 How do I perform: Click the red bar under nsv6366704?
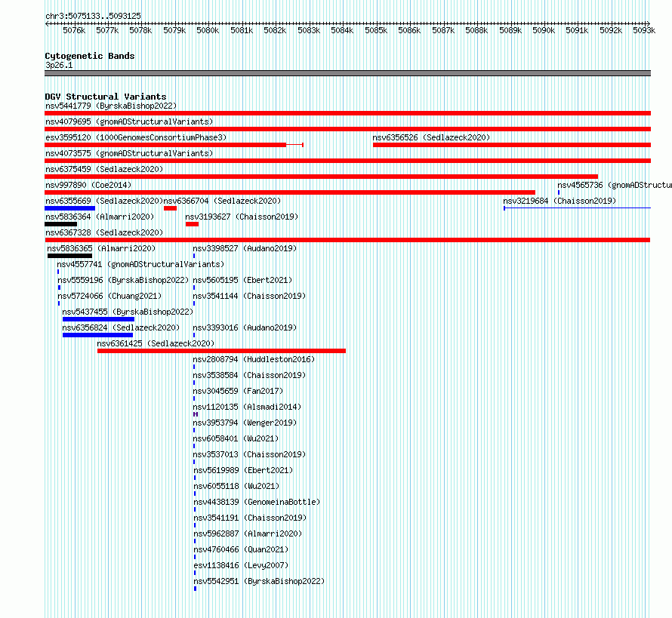tap(170, 208)
